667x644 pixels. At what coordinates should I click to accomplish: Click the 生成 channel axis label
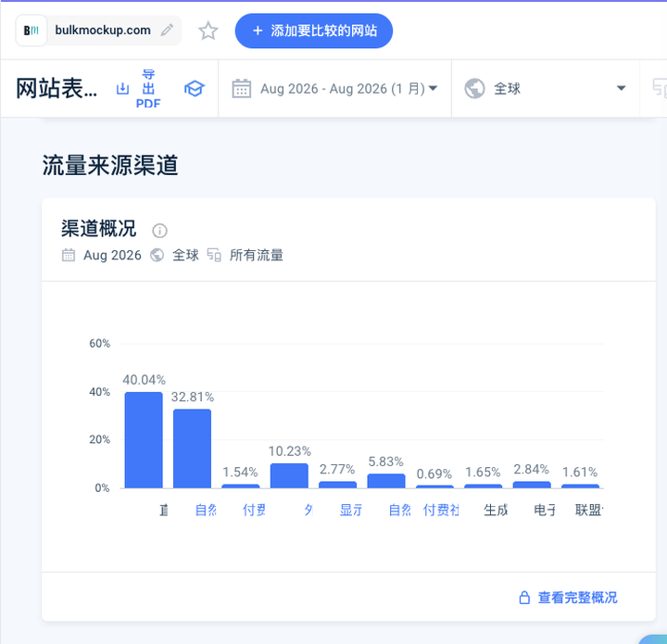(x=496, y=510)
